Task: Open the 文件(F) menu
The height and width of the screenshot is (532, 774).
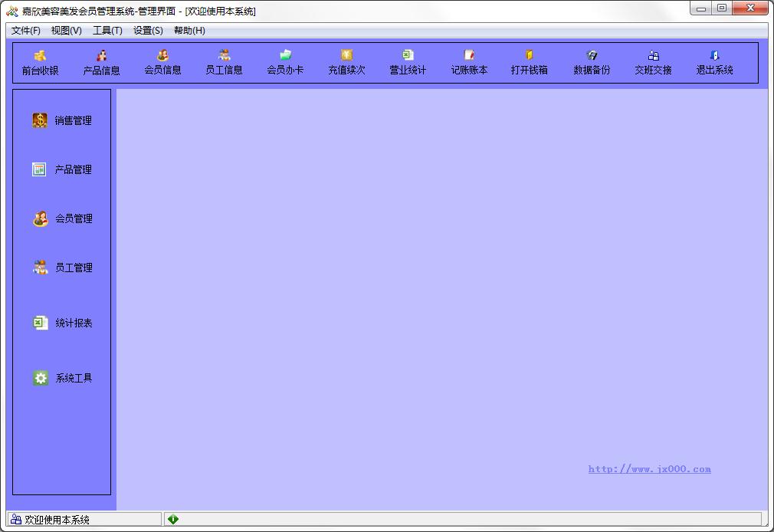Action: [25, 31]
